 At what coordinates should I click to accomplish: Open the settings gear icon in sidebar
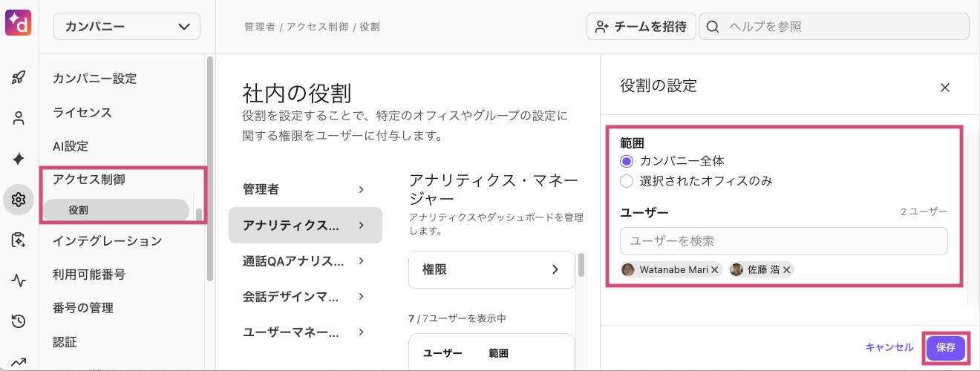tap(19, 200)
